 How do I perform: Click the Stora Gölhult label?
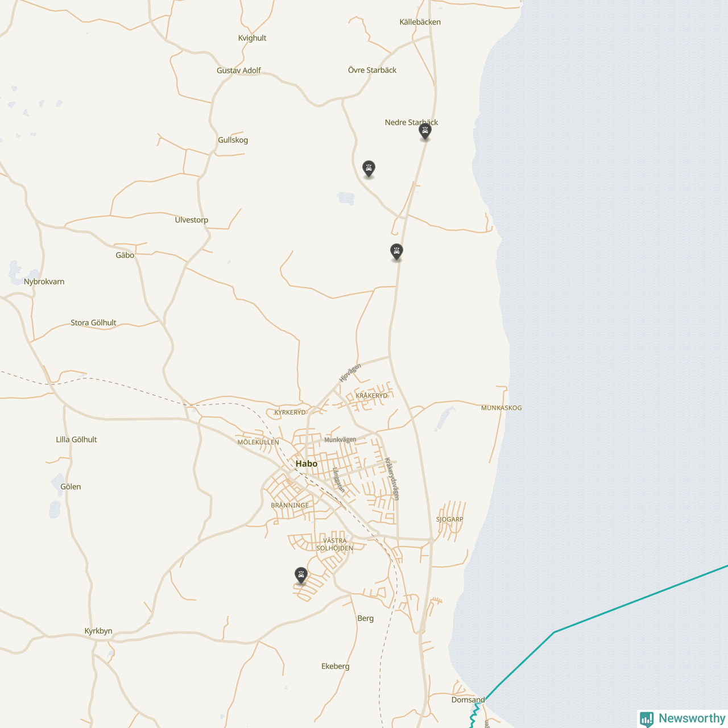pos(93,322)
